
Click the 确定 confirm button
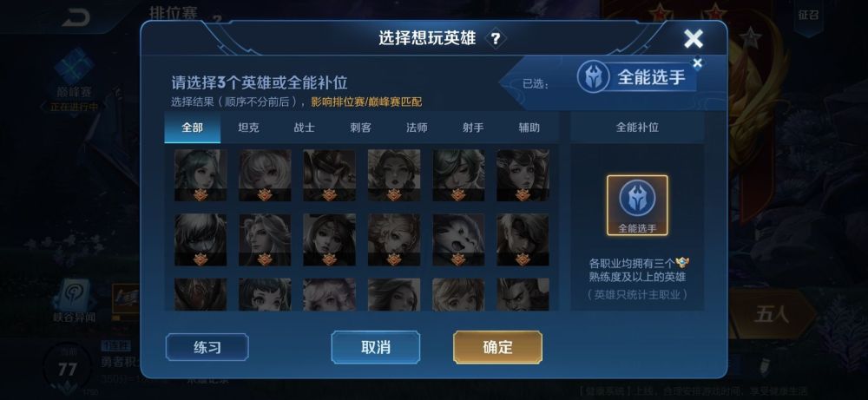[x=497, y=347]
